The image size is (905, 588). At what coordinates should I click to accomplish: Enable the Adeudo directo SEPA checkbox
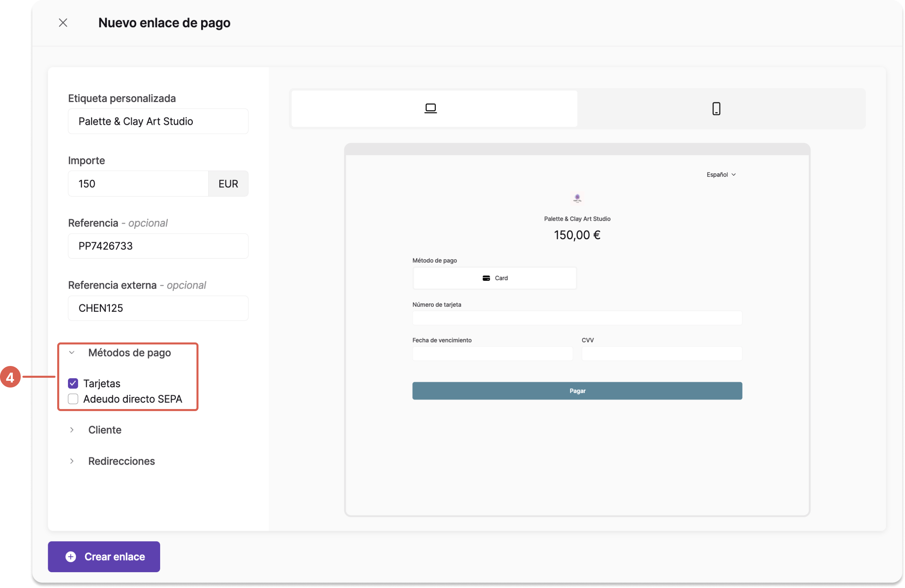[x=73, y=399]
